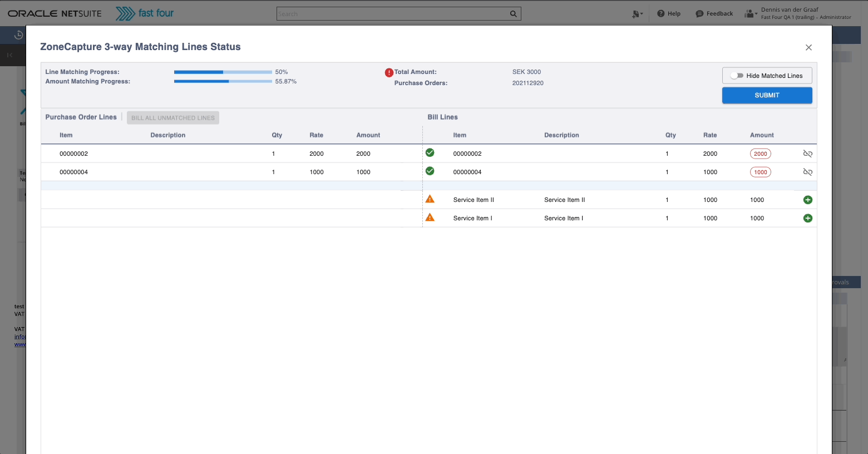The width and height of the screenshot is (868, 454).
Task: Click the red error icon beside Total Amount
Action: [x=389, y=72]
